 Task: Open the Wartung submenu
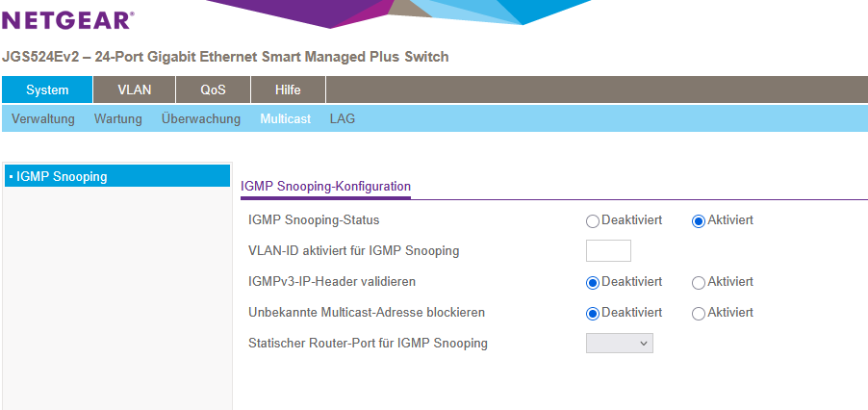pos(118,119)
